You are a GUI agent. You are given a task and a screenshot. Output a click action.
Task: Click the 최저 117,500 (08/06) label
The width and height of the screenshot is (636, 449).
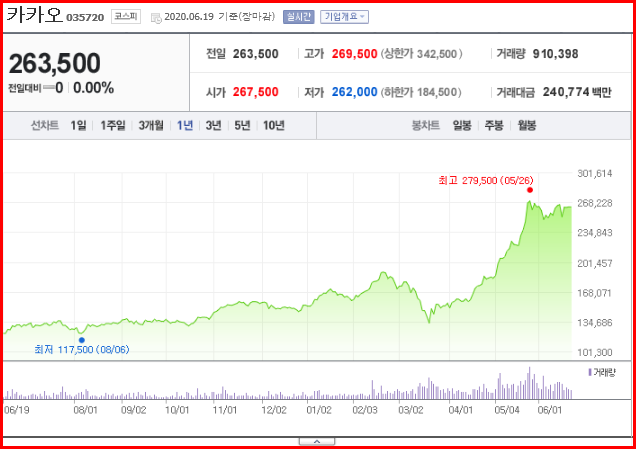(82, 349)
